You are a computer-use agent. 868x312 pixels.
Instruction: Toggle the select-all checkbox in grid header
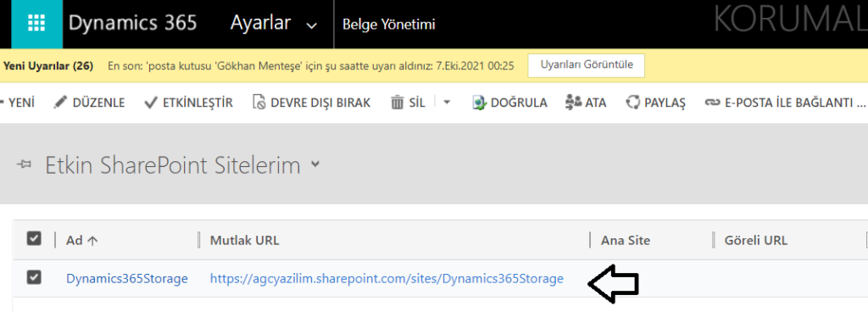point(34,239)
